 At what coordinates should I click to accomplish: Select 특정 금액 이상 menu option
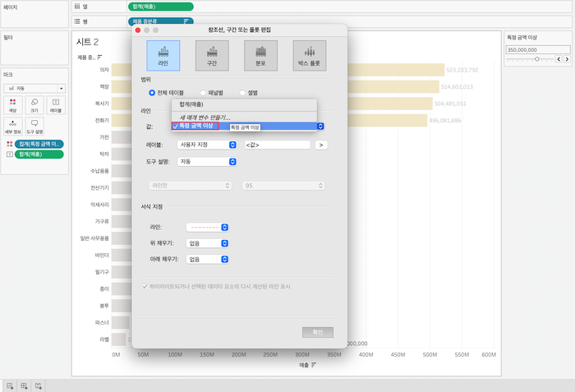pyautogui.click(x=244, y=127)
